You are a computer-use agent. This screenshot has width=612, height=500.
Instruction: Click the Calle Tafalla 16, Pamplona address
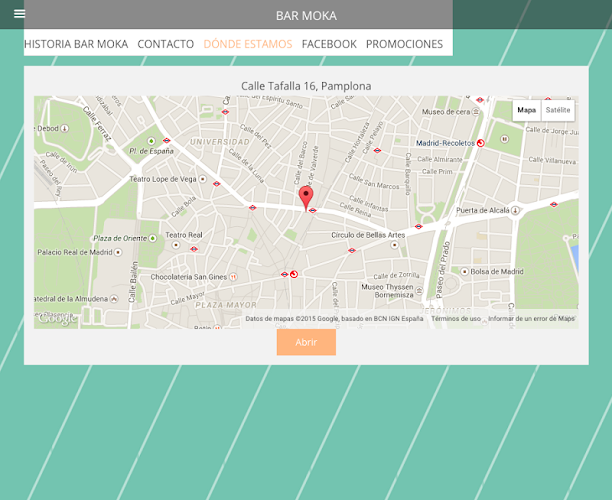point(306,86)
